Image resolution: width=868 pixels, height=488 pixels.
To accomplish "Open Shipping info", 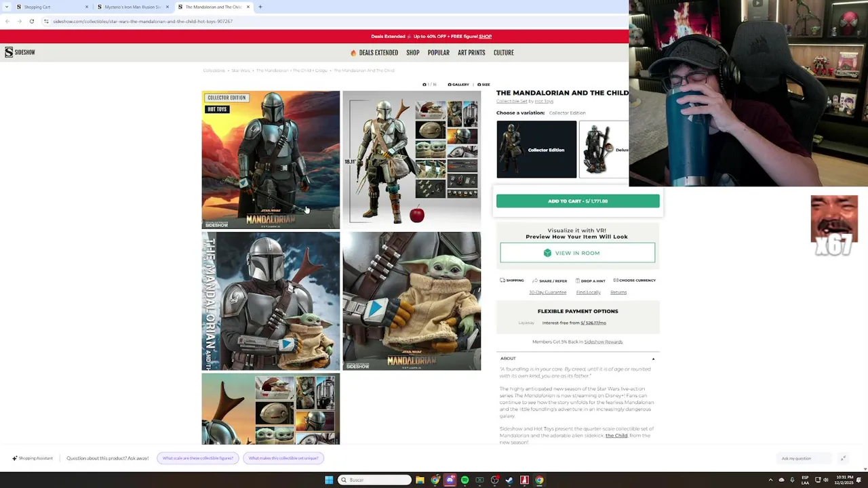I will point(512,281).
